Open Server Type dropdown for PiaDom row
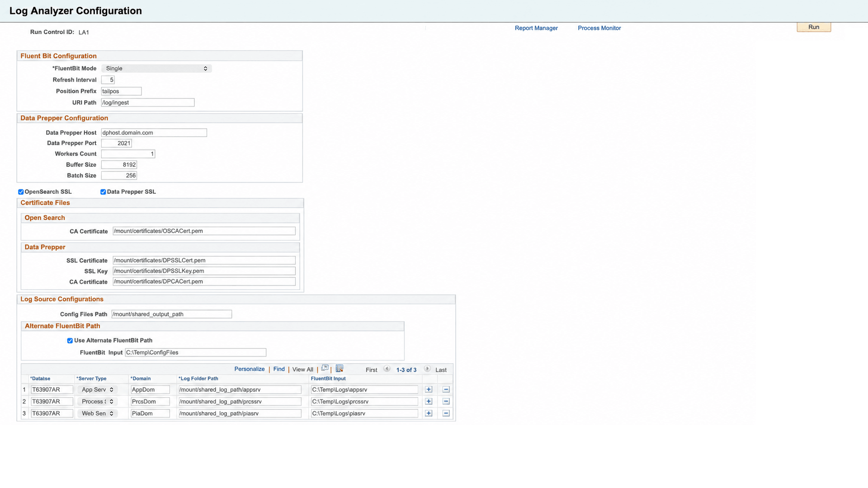 (x=98, y=413)
